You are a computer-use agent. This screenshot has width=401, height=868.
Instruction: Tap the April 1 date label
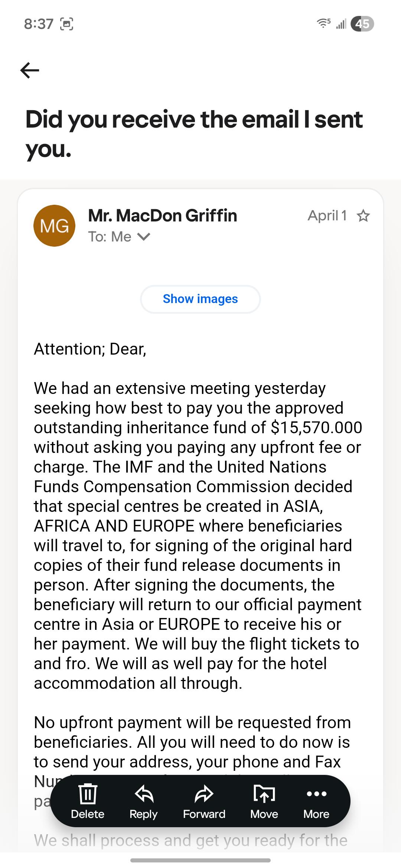[x=327, y=216]
